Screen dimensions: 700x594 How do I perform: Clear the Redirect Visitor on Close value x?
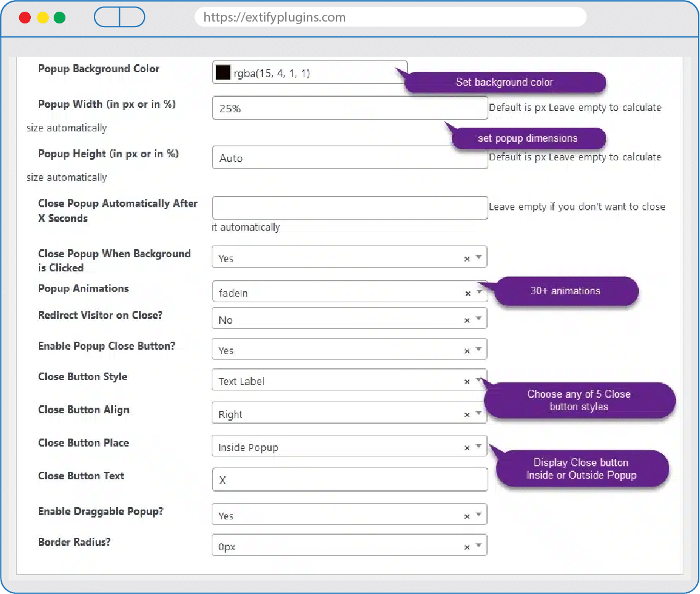[x=467, y=321]
